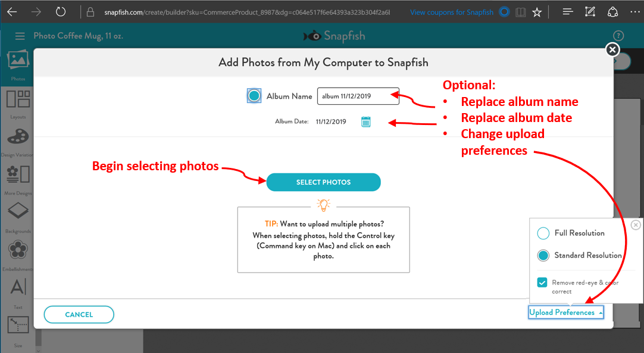
Task: Open the album date calendar picker
Action: [365, 122]
